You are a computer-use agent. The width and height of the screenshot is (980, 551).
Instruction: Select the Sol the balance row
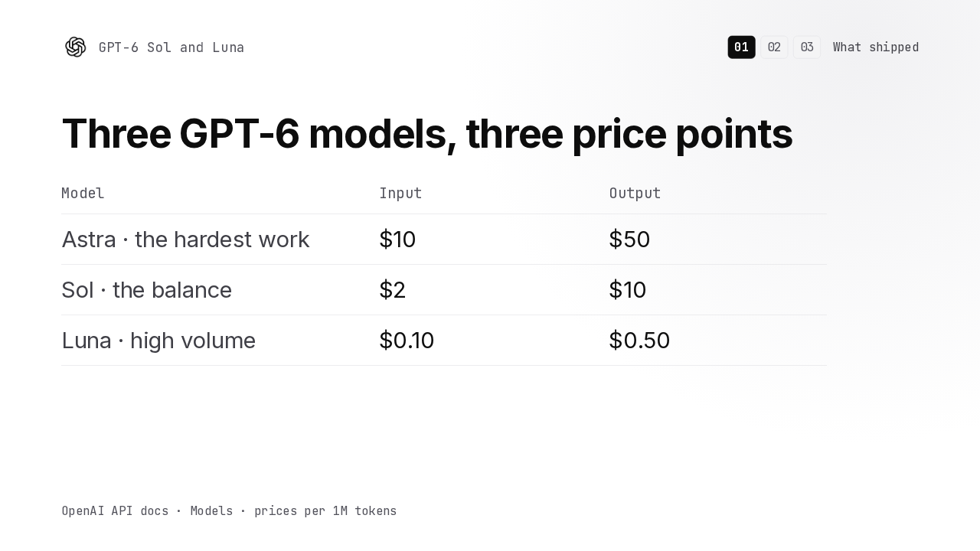pos(444,290)
